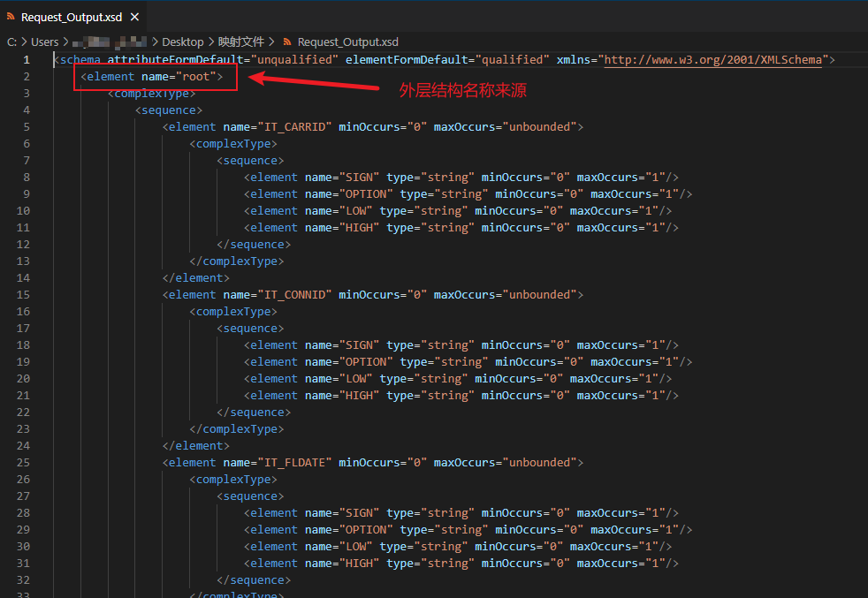Click line number 2 in the gutter
This screenshot has width=868, height=598.
pos(27,76)
